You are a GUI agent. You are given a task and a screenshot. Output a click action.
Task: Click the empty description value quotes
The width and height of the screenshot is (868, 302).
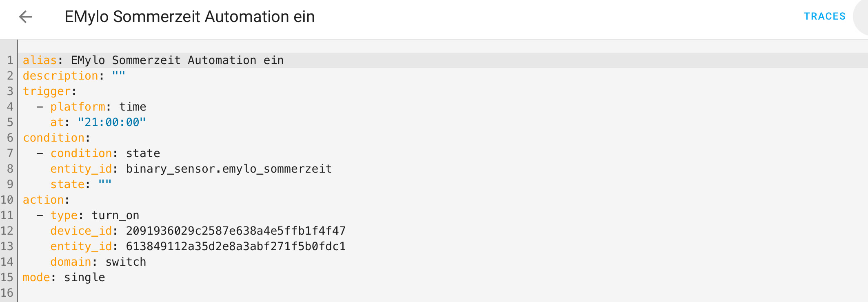[118, 75]
